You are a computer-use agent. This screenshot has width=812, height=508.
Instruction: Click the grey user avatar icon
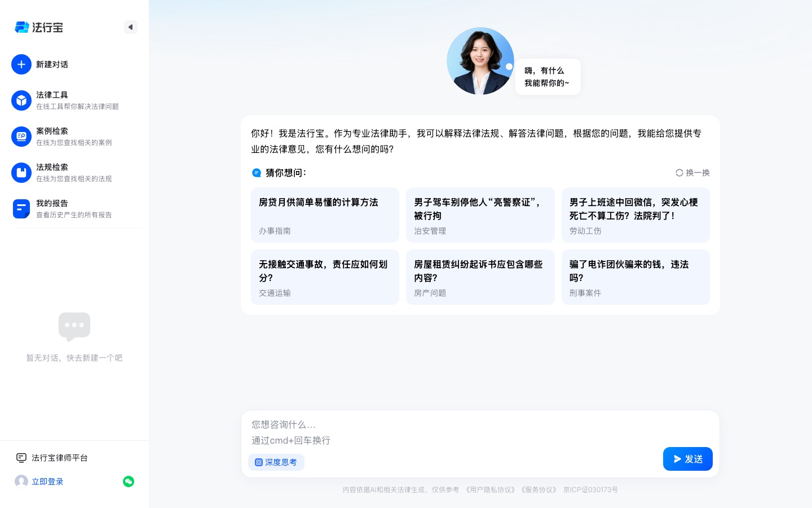pyautogui.click(x=21, y=481)
